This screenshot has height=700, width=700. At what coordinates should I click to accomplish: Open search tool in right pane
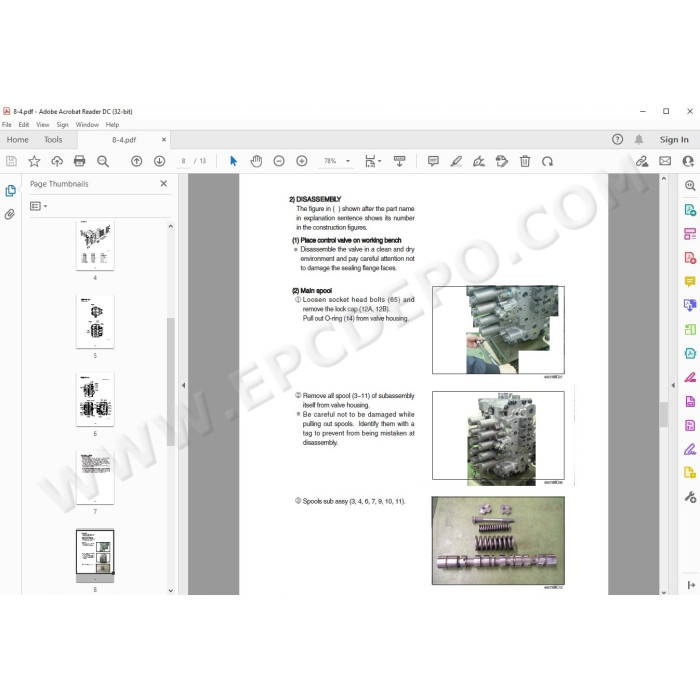coord(690,186)
